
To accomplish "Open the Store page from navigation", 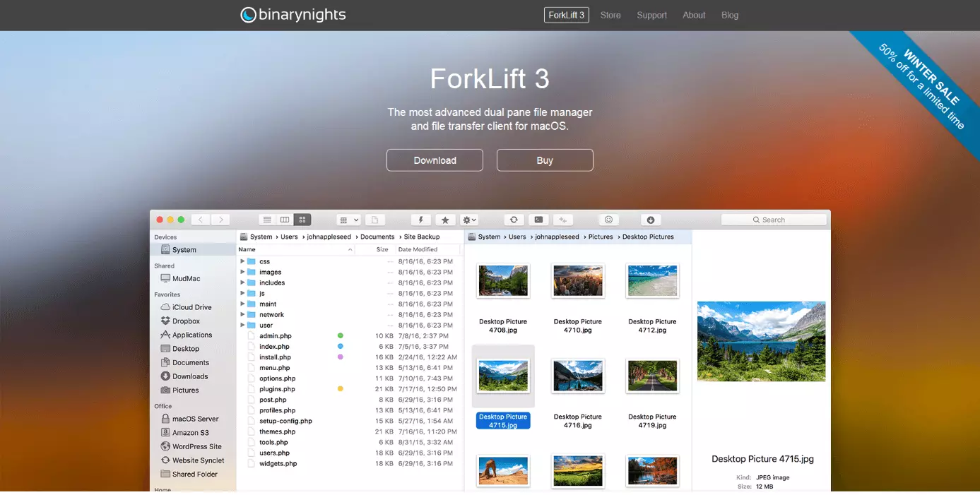I will point(610,15).
